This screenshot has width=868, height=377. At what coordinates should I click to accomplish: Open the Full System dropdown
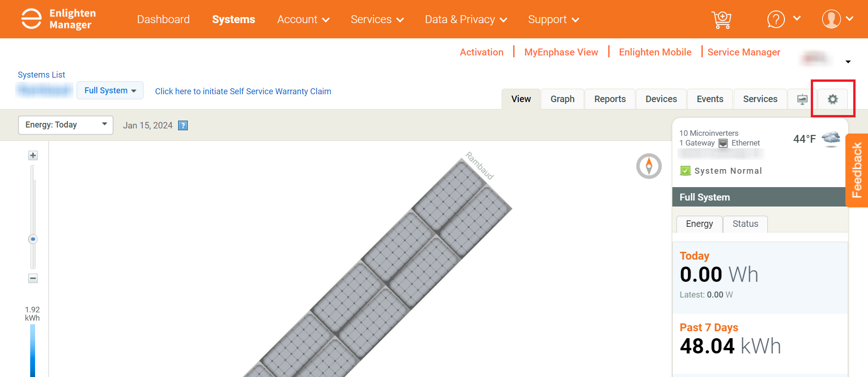(x=110, y=91)
